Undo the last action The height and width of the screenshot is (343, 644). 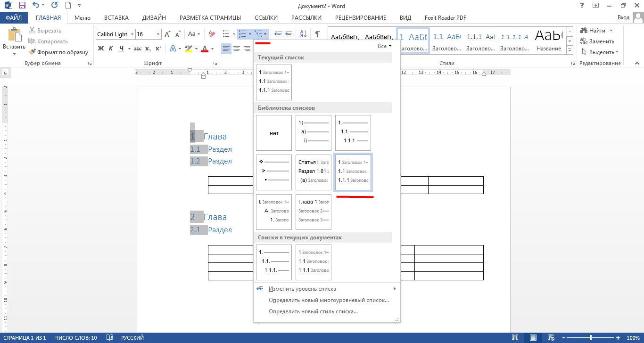pos(36,6)
